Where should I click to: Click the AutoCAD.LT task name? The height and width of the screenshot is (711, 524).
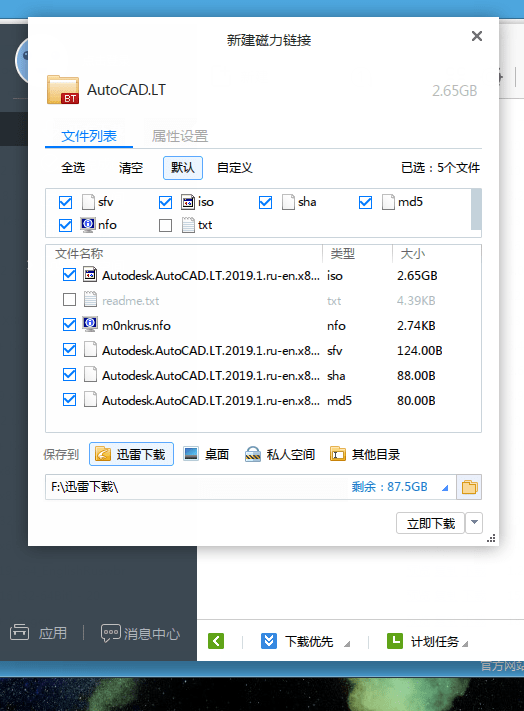[126, 90]
